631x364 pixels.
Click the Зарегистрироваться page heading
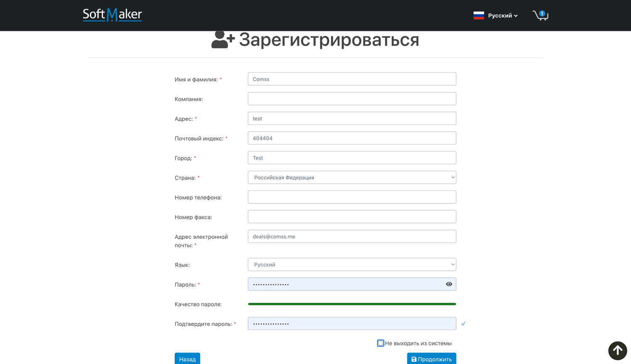coord(329,40)
